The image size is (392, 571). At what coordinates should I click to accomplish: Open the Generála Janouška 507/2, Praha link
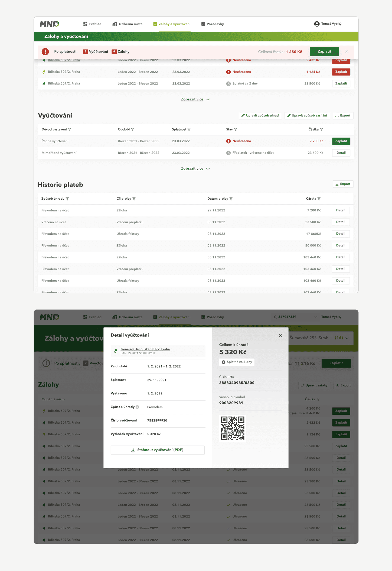(145, 349)
